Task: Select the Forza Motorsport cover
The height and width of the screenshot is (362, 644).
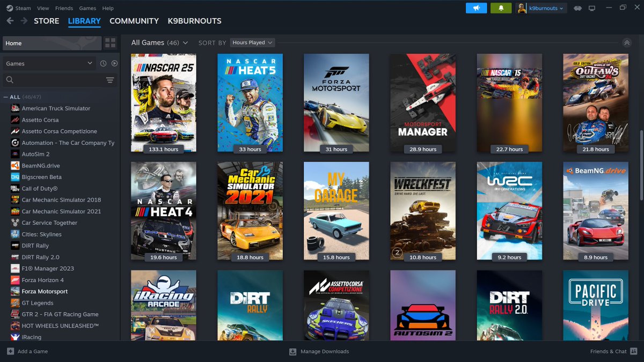Action: [336, 102]
